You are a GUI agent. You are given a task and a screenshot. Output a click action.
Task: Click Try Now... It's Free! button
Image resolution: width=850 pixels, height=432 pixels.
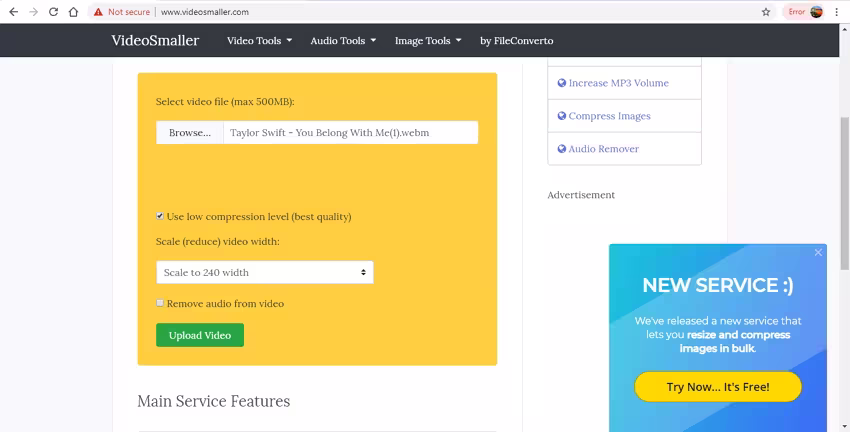717,386
